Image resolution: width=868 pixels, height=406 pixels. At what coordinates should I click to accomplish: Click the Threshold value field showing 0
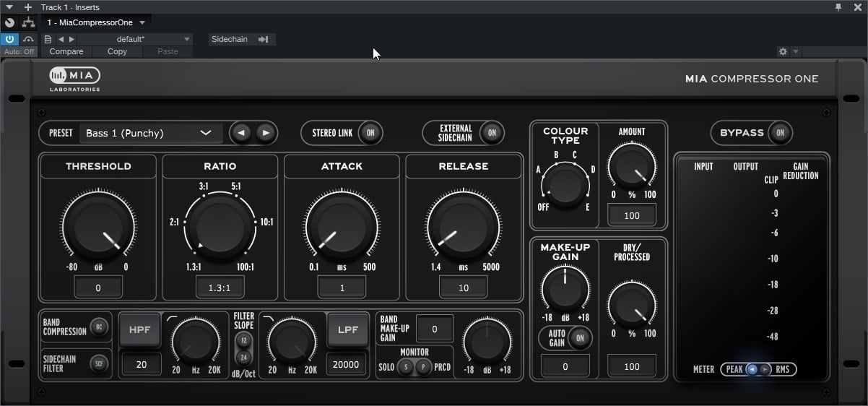pos(98,288)
